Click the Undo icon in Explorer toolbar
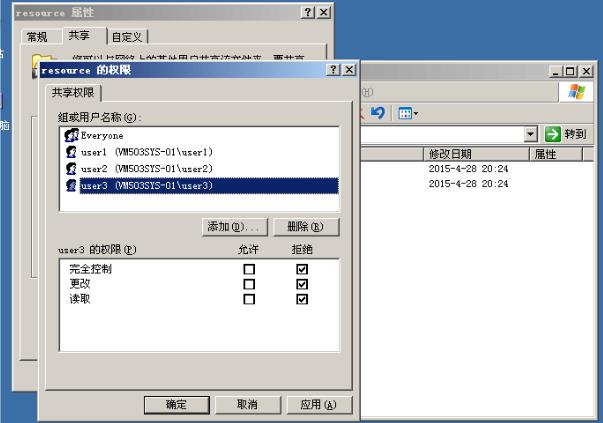The width and height of the screenshot is (603, 423). (x=378, y=113)
